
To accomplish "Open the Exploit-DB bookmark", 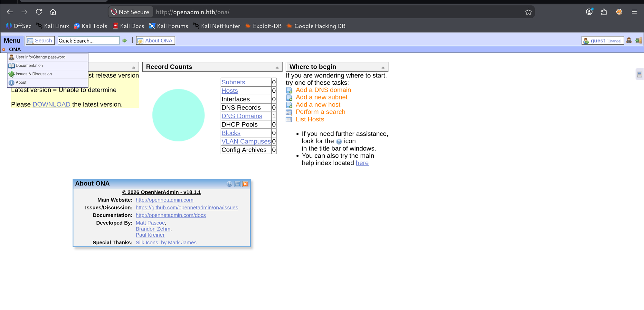I will pyautogui.click(x=263, y=26).
